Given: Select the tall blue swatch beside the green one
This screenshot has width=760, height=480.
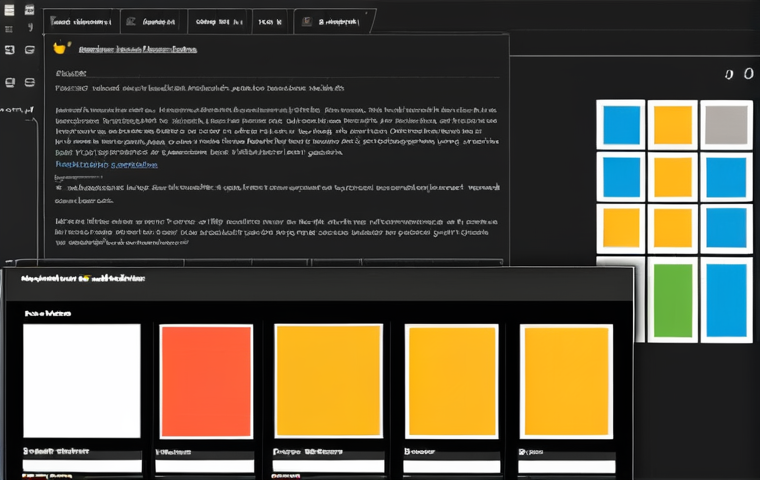Looking at the screenshot, I should pyautogui.click(x=726, y=301).
